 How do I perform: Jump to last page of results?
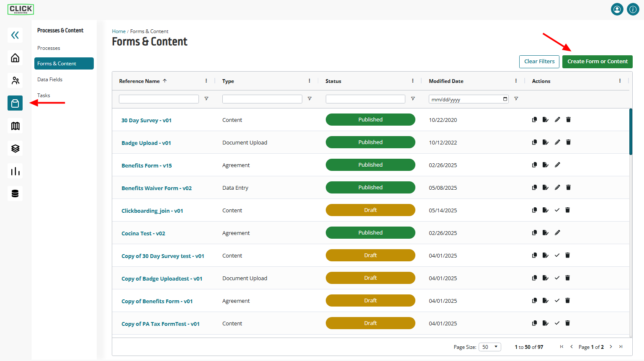coord(621,347)
